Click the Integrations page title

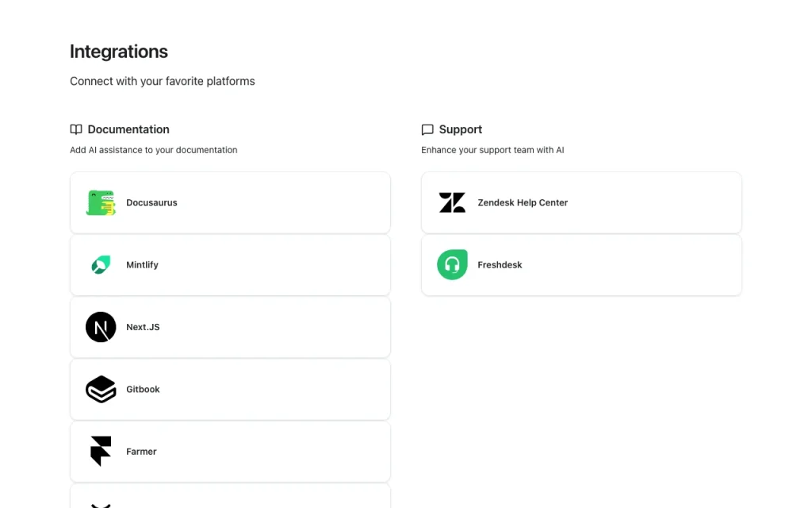(119, 52)
